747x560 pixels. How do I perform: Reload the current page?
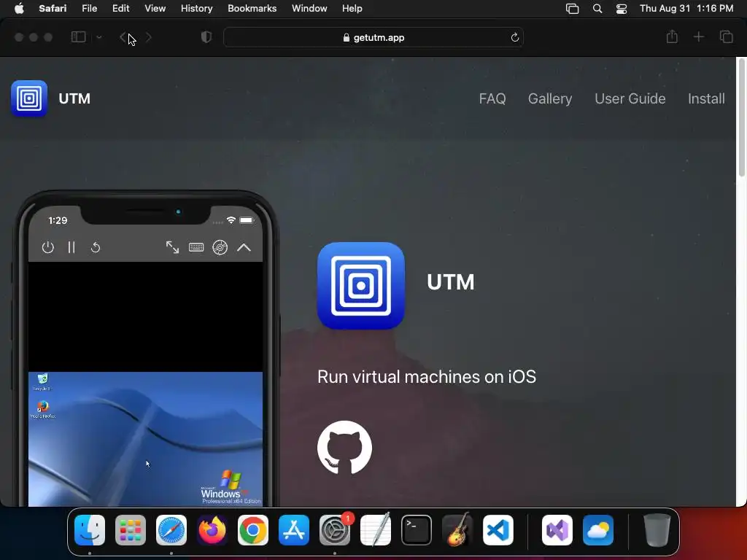pos(514,37)
